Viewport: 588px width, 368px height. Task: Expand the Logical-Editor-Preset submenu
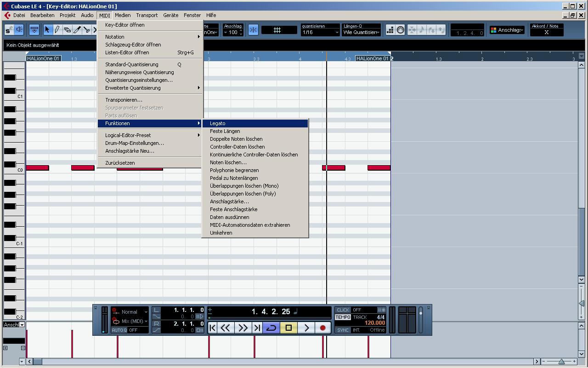click(x=150, y=135)
